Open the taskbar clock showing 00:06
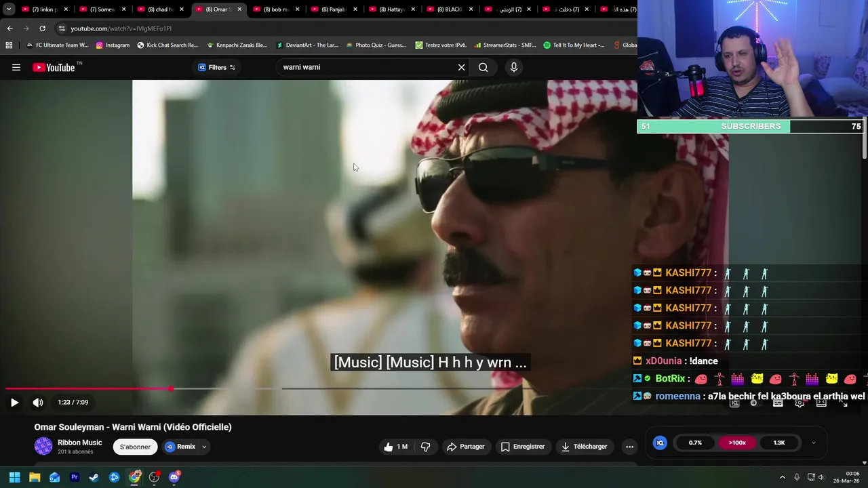 tap(848, 477)
